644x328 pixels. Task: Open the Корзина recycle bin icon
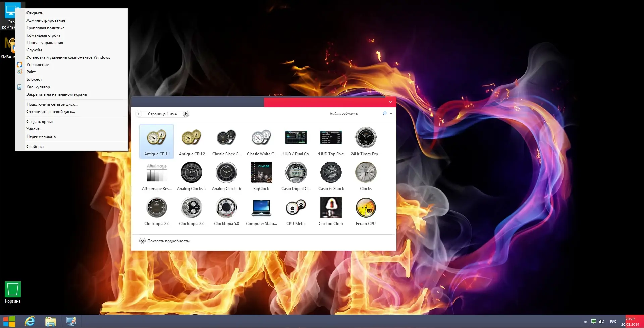13,292
